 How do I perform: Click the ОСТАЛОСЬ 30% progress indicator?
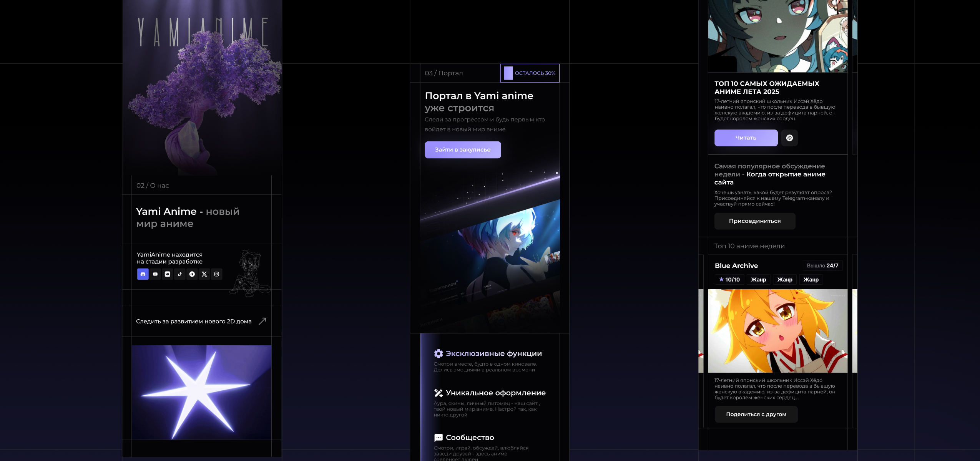click(x=530, y=73)
